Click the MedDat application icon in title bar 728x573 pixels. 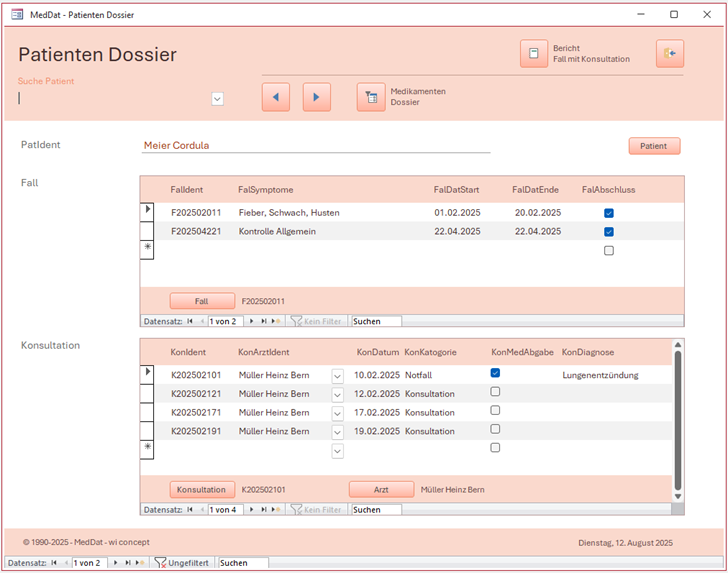(x=17, y=15)
